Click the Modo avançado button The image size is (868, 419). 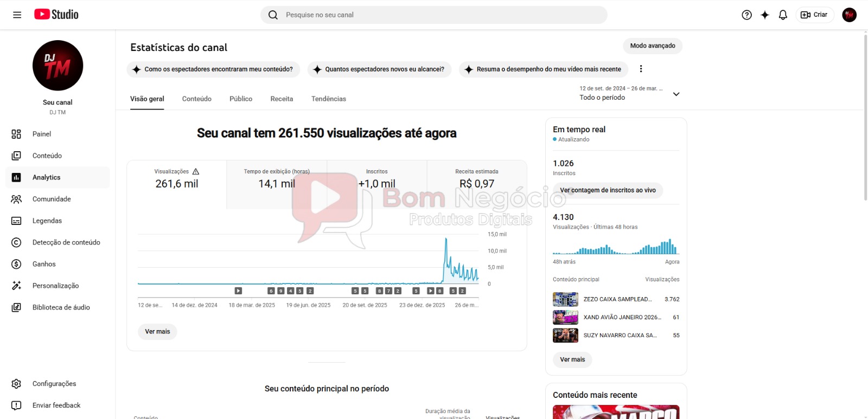(x=653, y=46)
